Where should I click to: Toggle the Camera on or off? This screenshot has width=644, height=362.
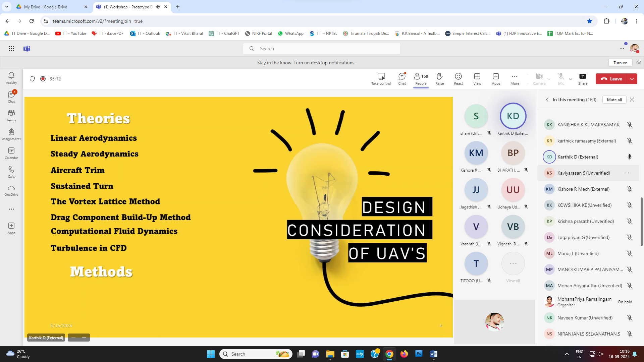(x=539, y=79)
